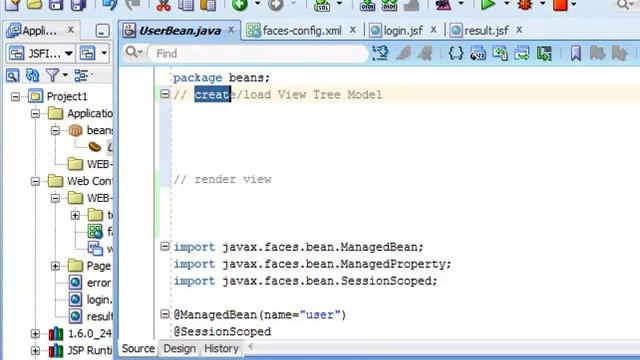640x360 pixels.
Task: Collapse the import statements code fold
Action: tap(164, 246)
